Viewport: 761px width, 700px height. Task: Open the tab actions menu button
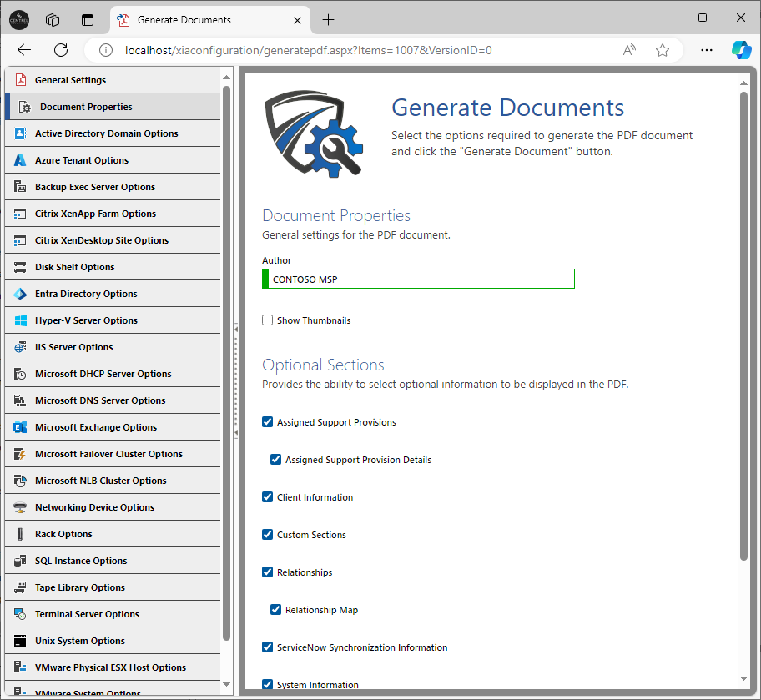[88, 20]
